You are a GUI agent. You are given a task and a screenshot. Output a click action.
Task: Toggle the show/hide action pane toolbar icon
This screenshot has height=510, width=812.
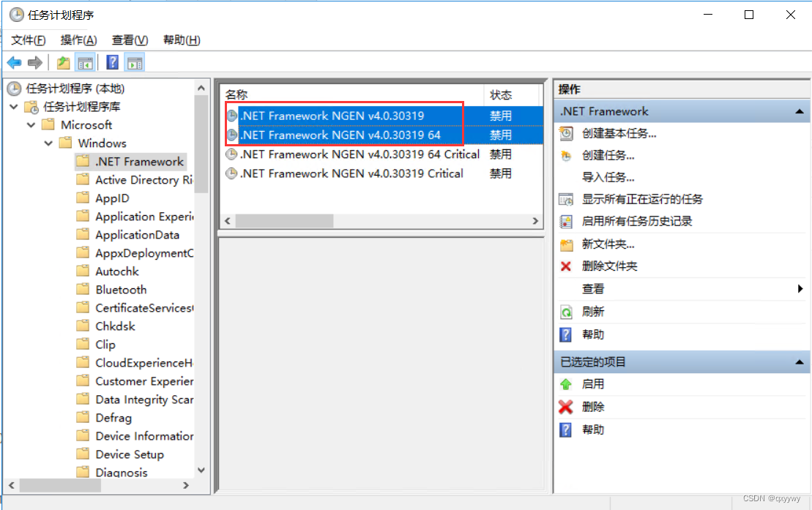pyautogui.click(x=135, y=63)
